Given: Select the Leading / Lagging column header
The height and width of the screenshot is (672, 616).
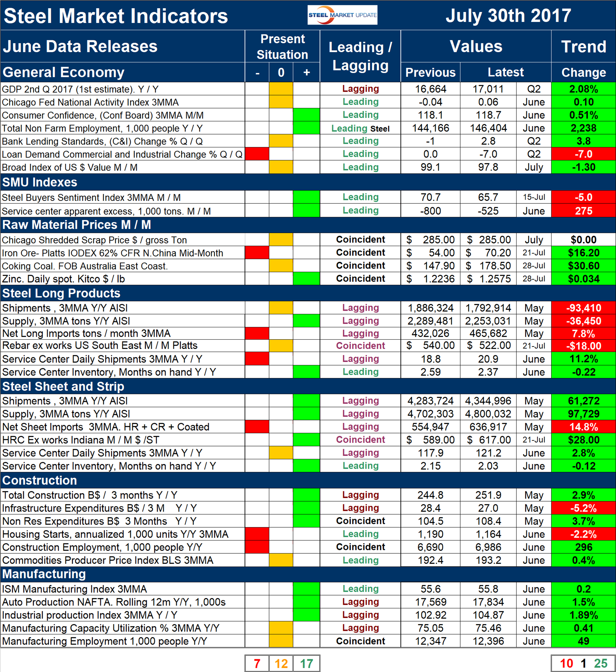Looking at the screenshot, I should [x=360, y=56].
